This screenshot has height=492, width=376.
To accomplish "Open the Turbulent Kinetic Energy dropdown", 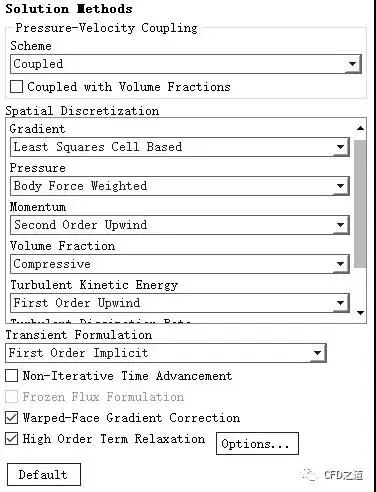I will (x=180, y=303).
